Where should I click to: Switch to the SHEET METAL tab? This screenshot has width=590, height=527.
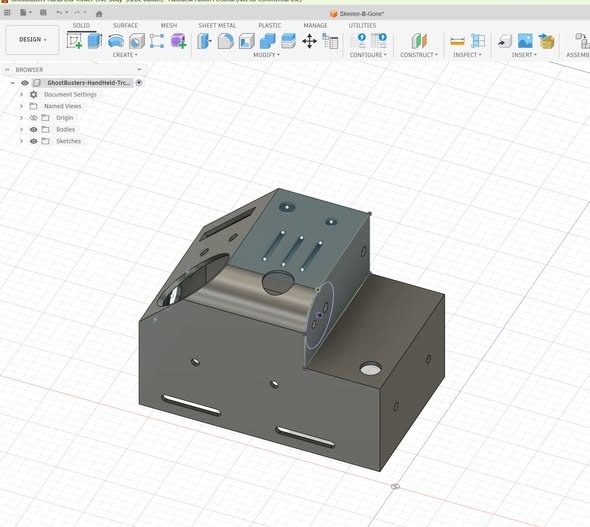point(217,26)
